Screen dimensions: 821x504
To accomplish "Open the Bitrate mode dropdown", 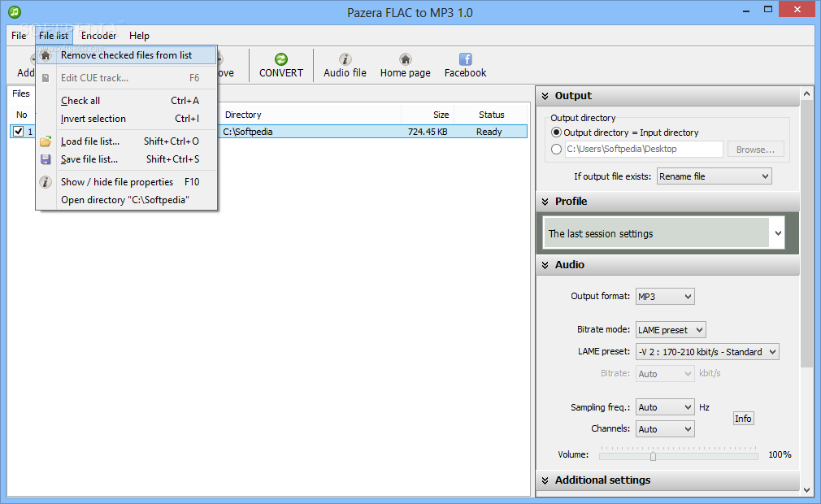I will 671,330.
